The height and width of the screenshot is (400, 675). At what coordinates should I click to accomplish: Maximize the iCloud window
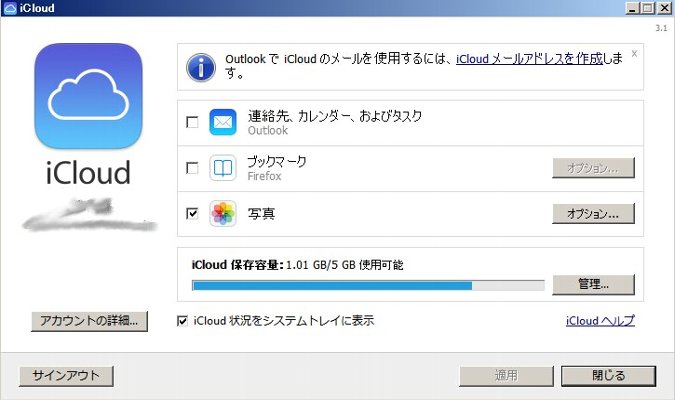tap(648, 8)
